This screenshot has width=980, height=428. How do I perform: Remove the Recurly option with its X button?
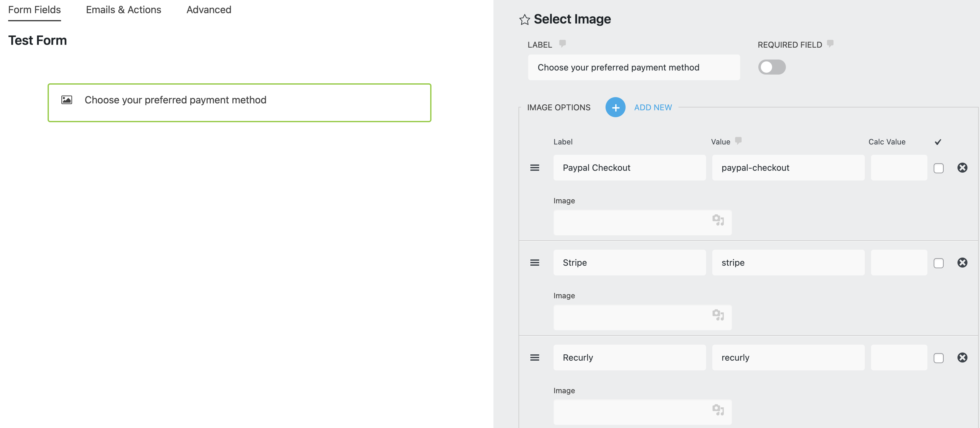tap(962, 357)
